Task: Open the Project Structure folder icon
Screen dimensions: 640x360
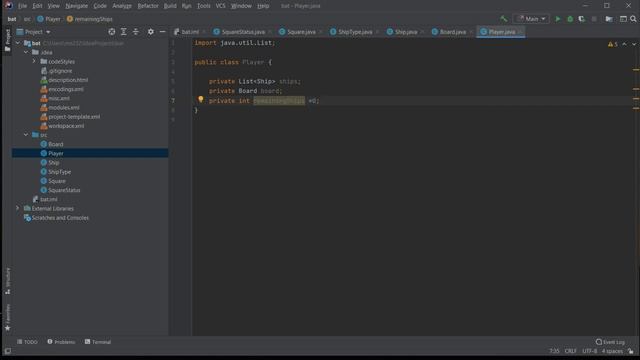Action: 609,19
